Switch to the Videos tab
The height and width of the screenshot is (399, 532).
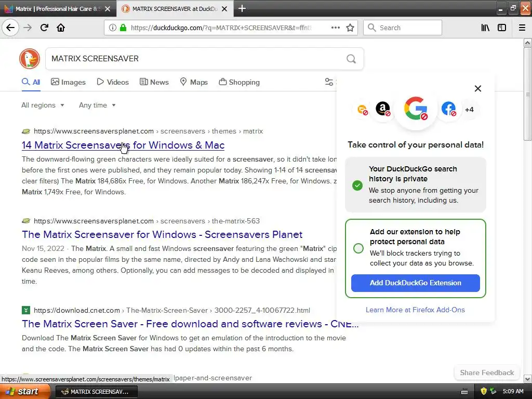(113, 82)
